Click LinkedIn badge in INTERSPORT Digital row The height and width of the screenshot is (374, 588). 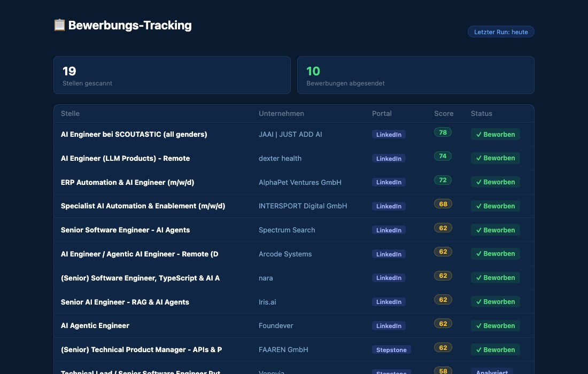coord(389,206)
